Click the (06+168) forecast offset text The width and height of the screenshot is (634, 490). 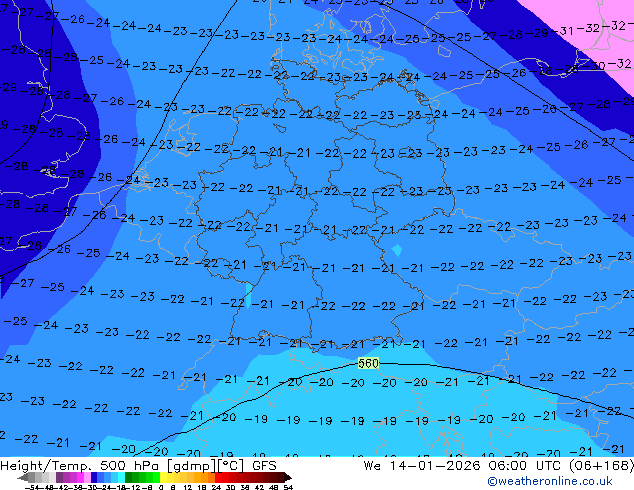click(601, 466)
